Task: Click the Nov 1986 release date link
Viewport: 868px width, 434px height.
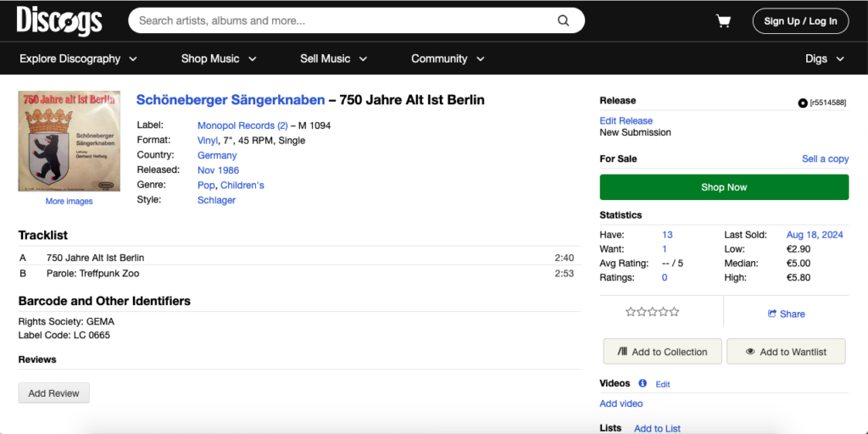Action: (x=218, y=170)
